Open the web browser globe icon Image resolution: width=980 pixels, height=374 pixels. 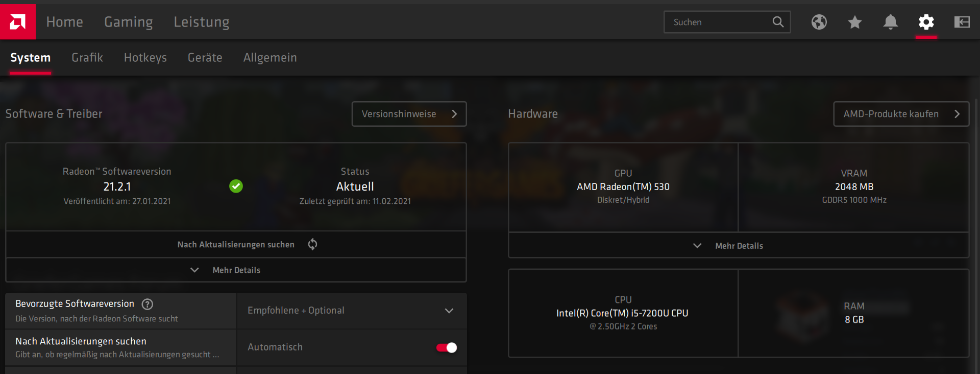click(819, 22)
